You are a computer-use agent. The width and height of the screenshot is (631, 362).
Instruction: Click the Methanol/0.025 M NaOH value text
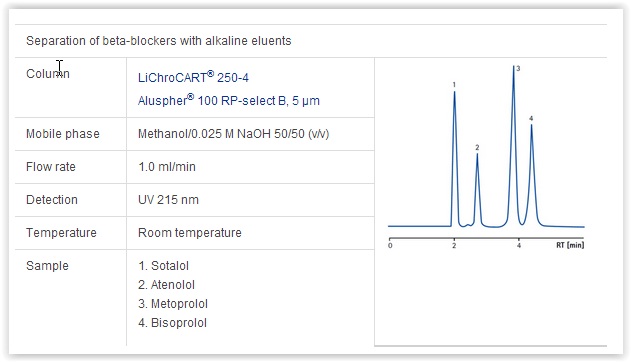coord(233,134)
